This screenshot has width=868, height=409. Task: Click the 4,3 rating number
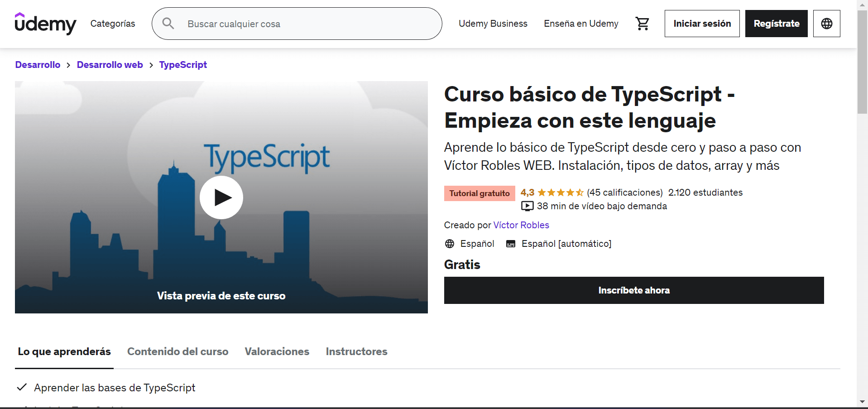click(528, 192)
